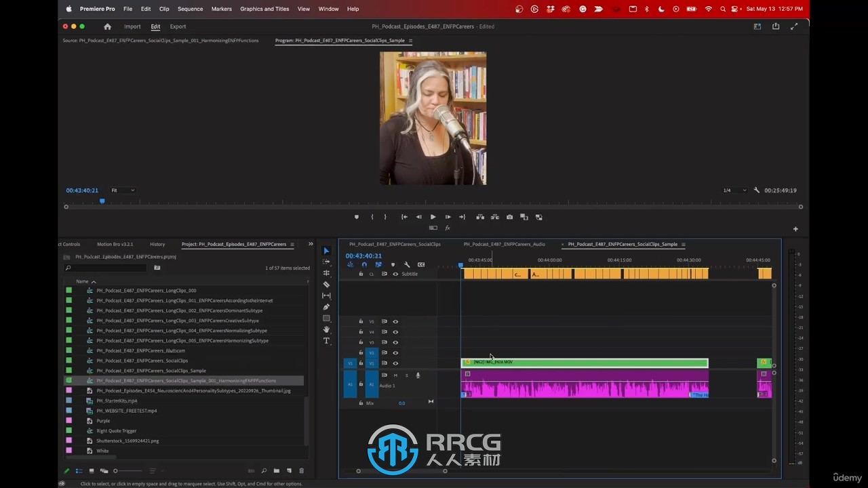Toggle global FX mute button
Image resolution: width=868 pixels, height=488 pixels.
pos(448,228)
